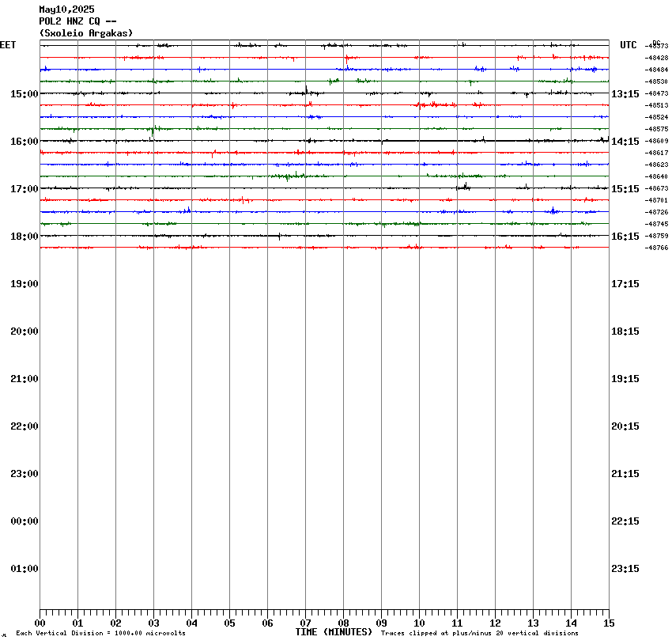The image size is (672, 644).
Task: Click the DC offset value -48759
Action: point(656,236)
